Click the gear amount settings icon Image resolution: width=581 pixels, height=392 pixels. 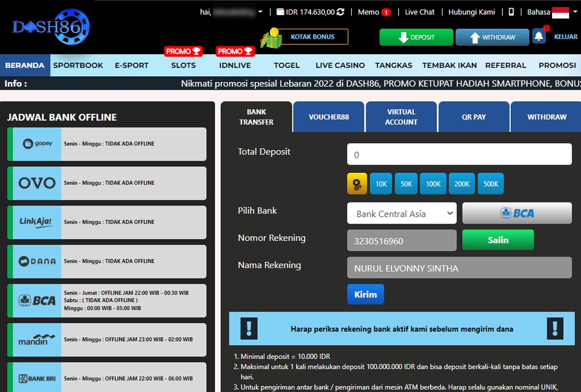[357, 184]
